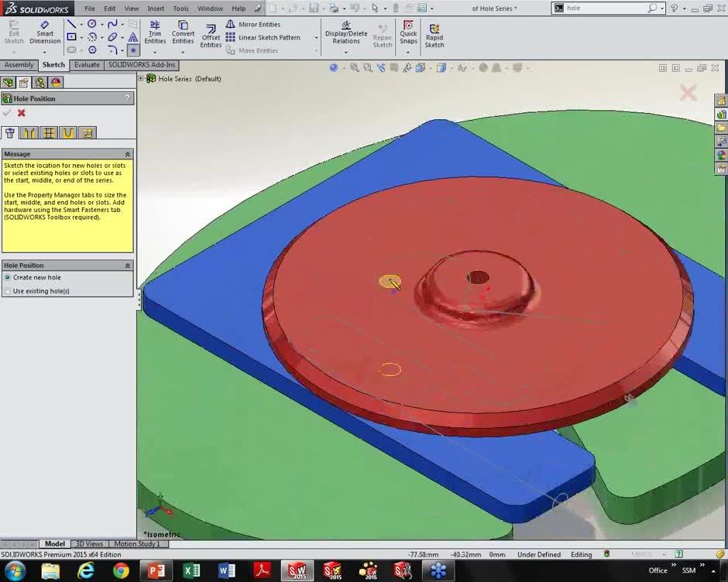Click the Offset Entities tool
Viewport: 728px width, 582px height.
211,33
